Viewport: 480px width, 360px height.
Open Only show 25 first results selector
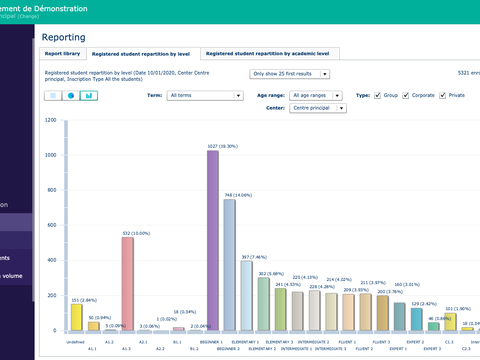point(289,74)
